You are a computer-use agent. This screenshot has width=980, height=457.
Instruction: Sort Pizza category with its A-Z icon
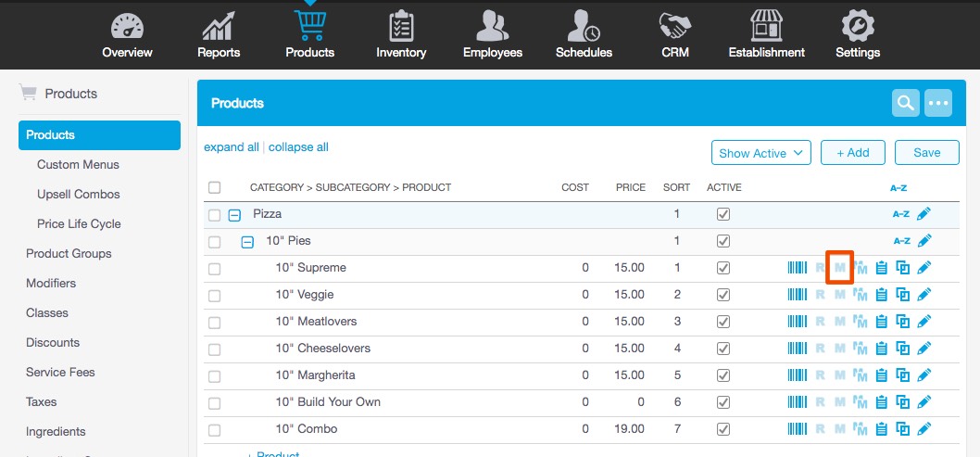click(900, 214)
